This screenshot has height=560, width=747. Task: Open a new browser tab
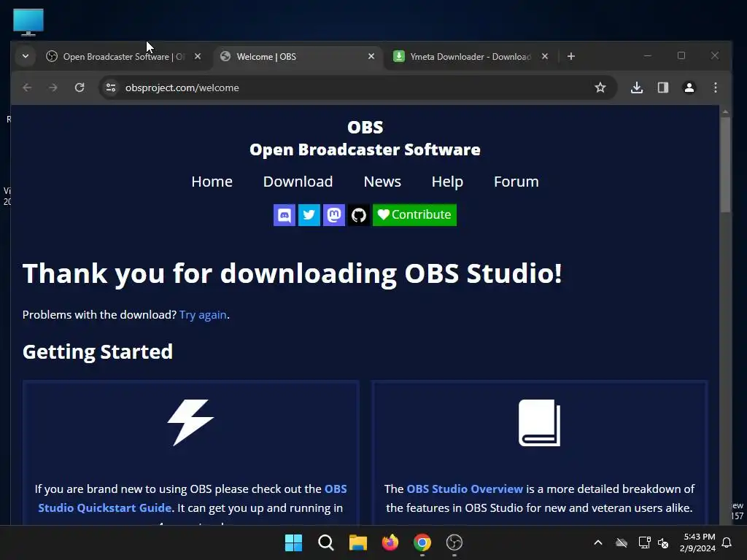(x=570, y=56)
